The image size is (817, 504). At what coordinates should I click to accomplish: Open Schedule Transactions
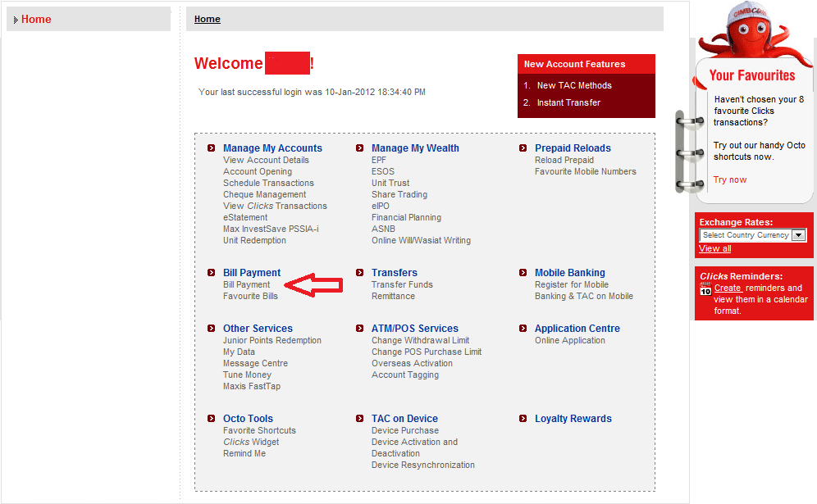[268, 183]
